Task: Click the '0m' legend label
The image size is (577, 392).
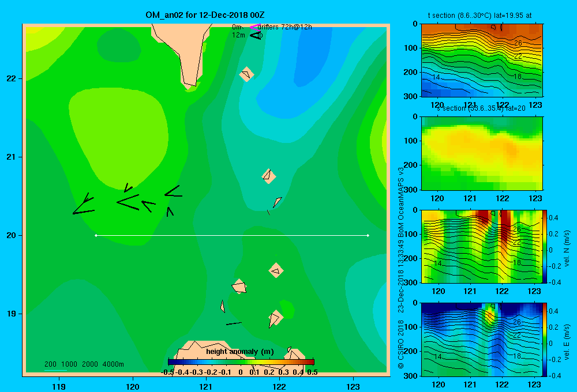Action: coord(237,27)
